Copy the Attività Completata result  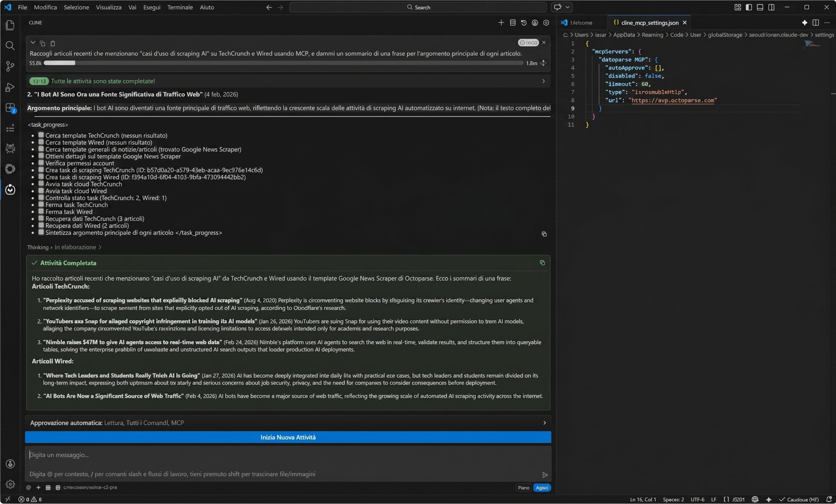(x=542, y=262)
